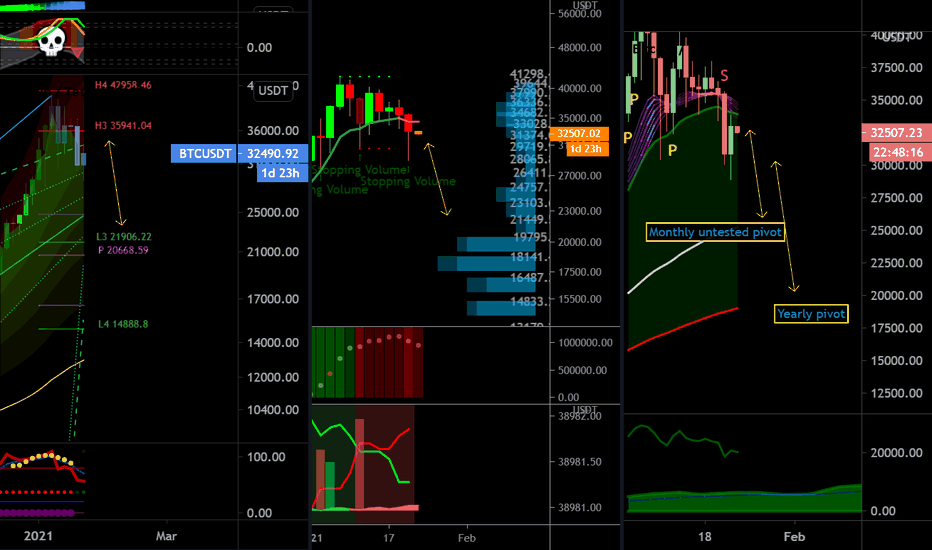Click the 22500.00 price axis value
This screenshot has width=932, height=550.
click(x=896, y=263)
